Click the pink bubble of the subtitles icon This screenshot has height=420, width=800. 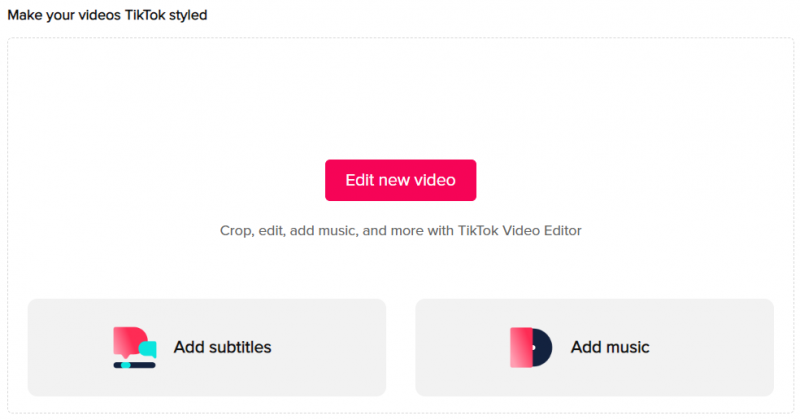tap(127, 340)
